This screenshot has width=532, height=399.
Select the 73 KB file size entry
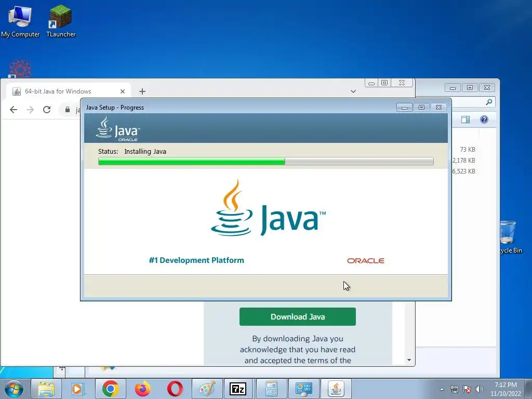click(468, 149)
